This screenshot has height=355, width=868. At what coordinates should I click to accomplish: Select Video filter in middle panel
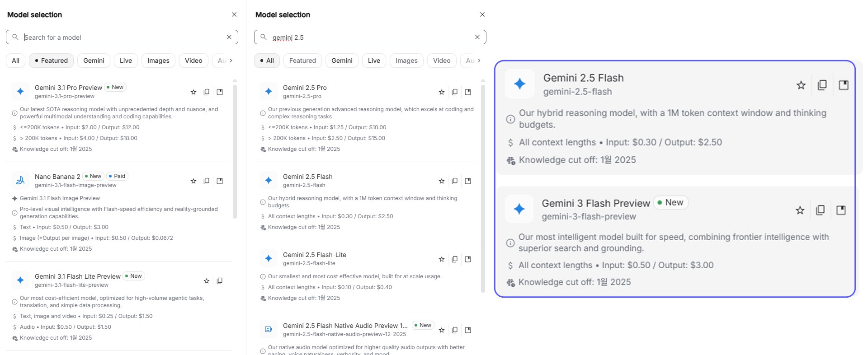click(442, 61)
